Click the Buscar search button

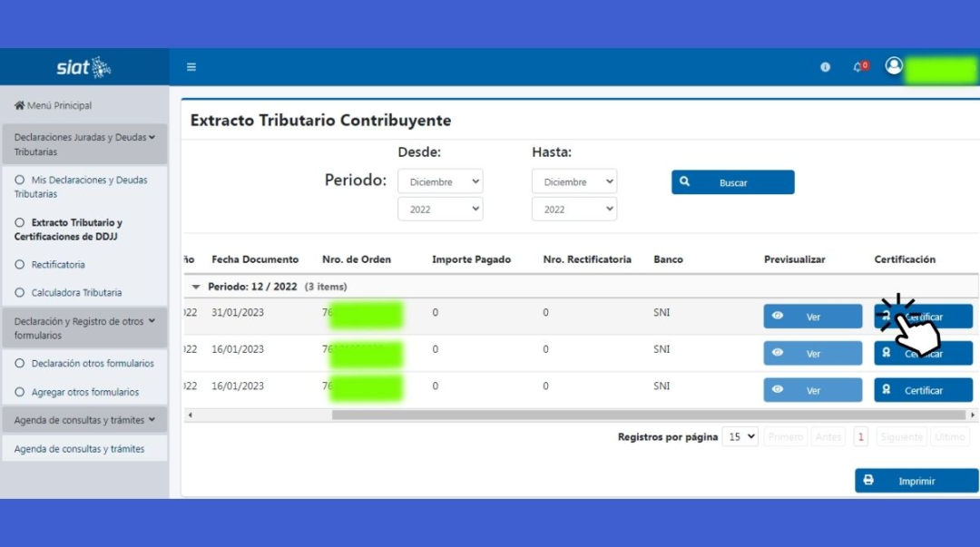[x=732, y=182]
